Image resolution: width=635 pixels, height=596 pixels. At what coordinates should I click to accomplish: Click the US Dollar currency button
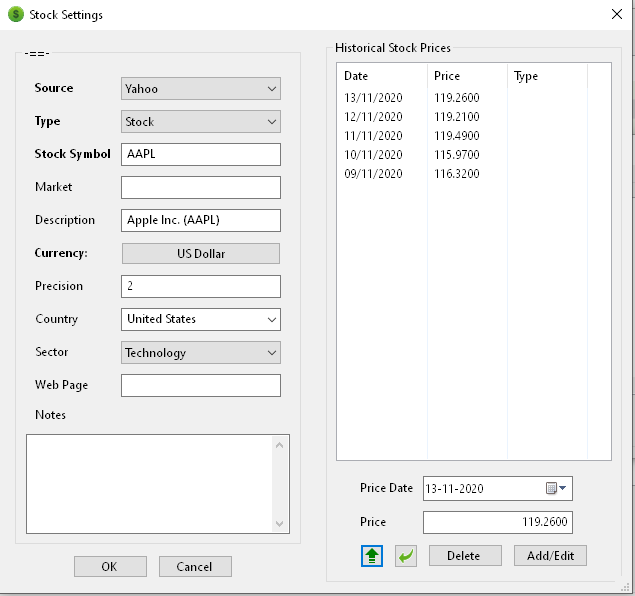201,253
